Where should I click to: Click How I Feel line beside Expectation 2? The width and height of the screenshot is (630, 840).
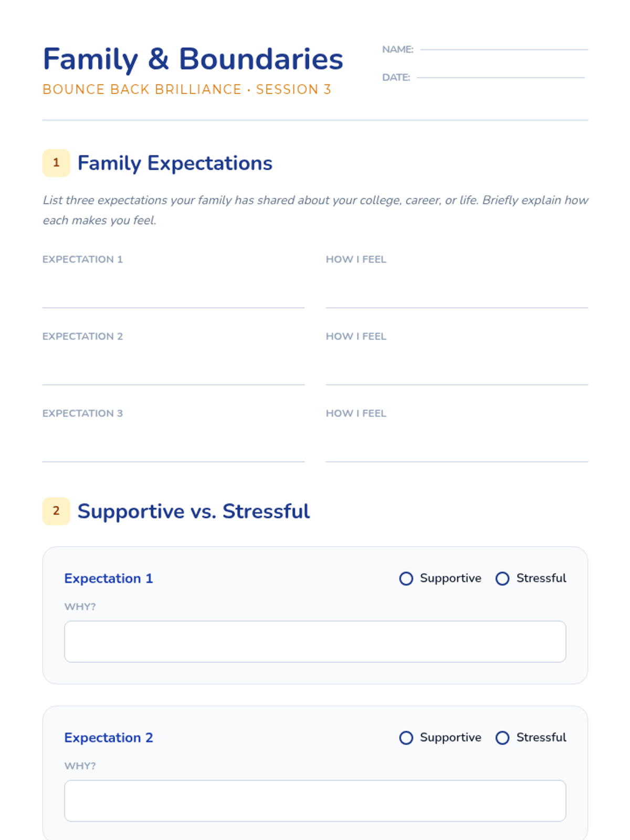pyautogui.click(x=457, y=374)
